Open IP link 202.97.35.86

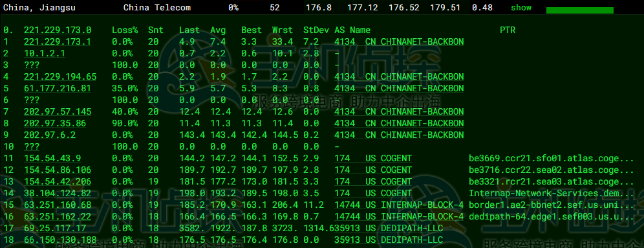tap(55, 124)
